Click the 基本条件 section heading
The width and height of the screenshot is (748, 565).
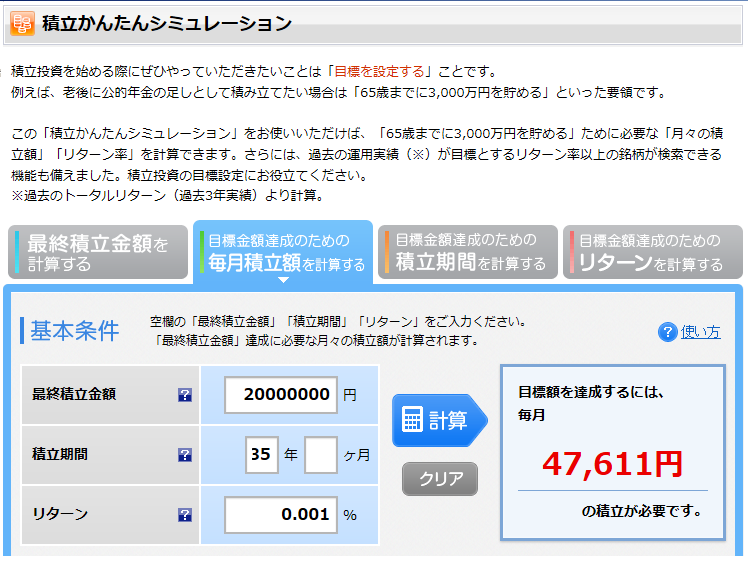tap(74, 331)
